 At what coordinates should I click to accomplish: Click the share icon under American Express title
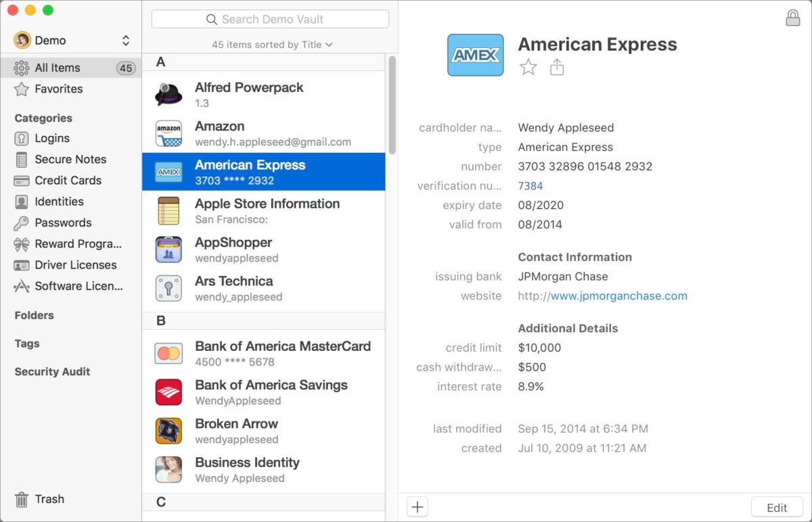[x=557, y=67]
